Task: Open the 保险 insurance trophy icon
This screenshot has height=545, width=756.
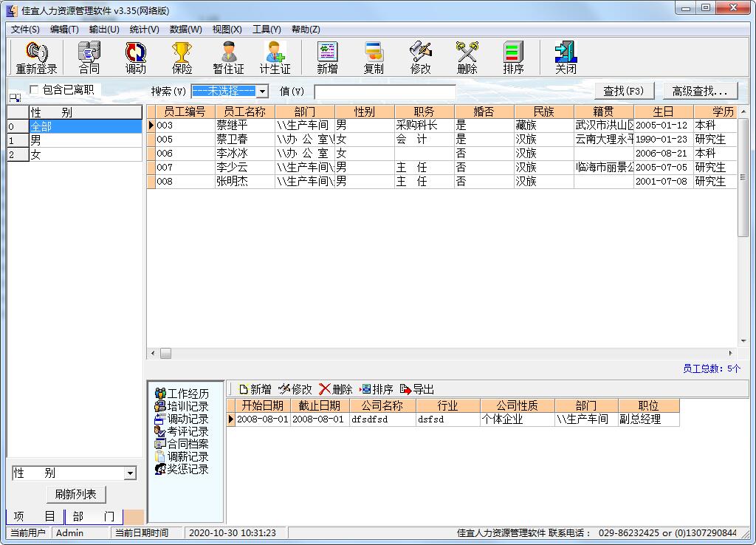Action: (182, 58)
